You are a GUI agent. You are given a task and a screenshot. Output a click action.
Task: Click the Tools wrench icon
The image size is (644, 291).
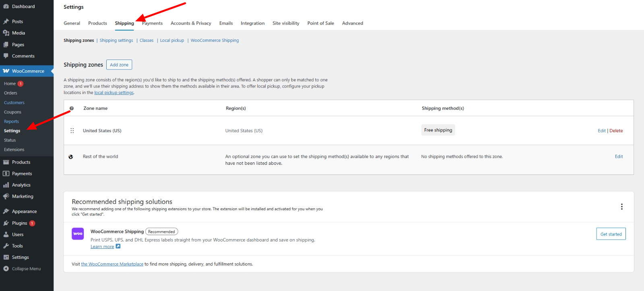tap(6, 246)
